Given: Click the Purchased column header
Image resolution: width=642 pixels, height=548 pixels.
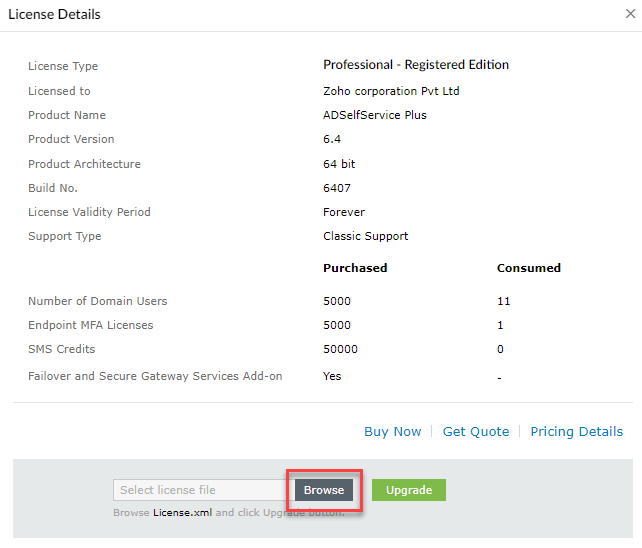Looking at the screenshot, I should click(355, 268).
